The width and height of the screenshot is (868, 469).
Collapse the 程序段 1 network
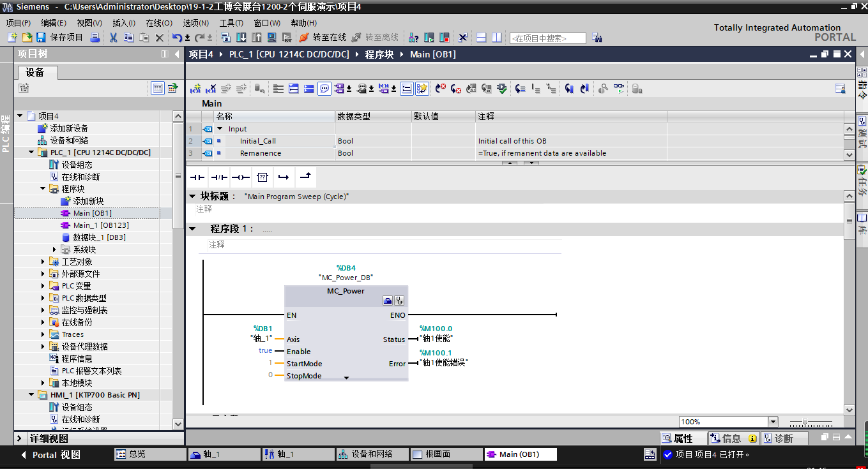tap(192, 228)
